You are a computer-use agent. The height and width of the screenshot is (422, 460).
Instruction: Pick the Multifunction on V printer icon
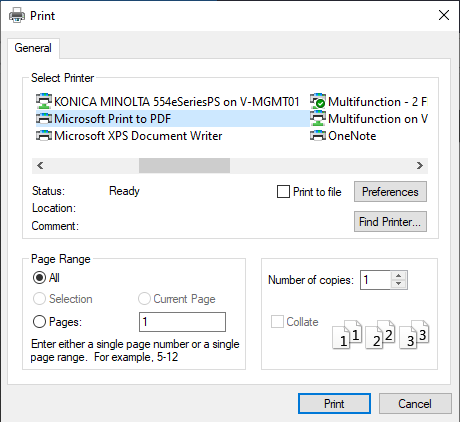pyautogui.click(x=318, y=118)
